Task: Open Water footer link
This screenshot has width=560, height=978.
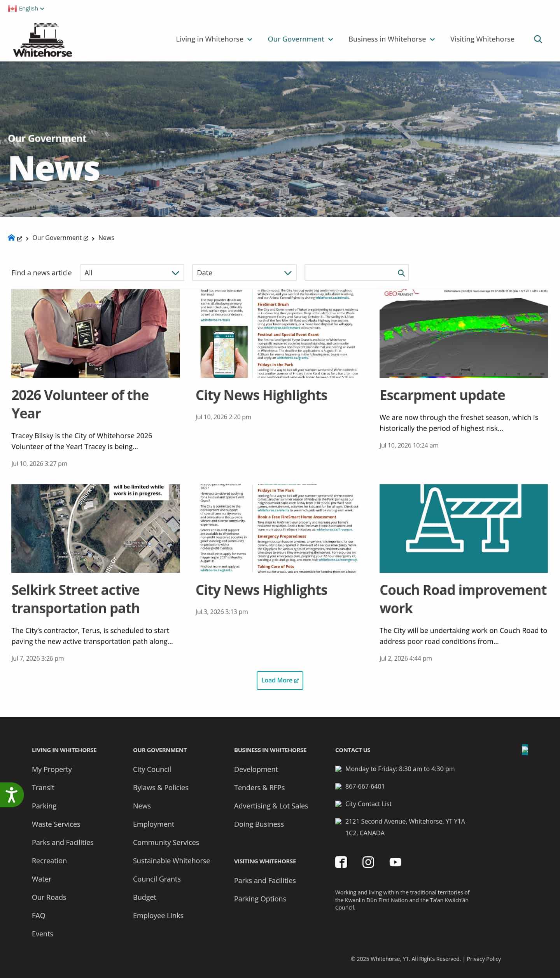Action: tap(42, 879)
